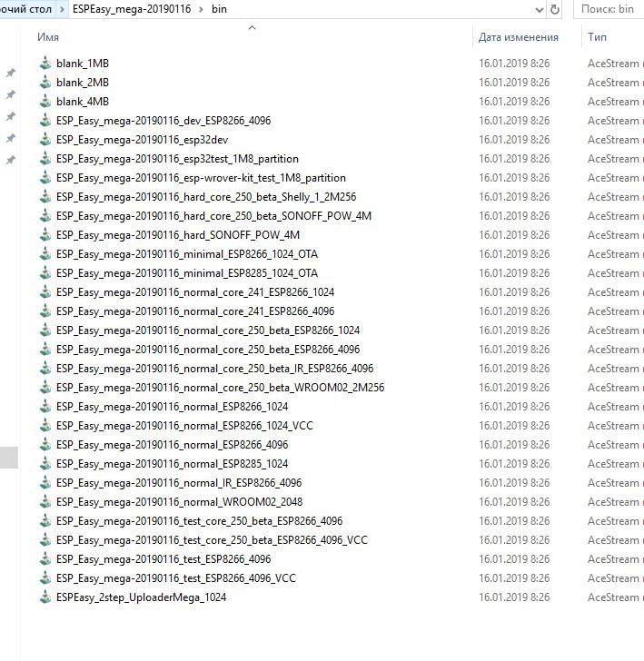
Task: Go to ESPEasy_mega-20190116 breadcrumb folder
Action: point(132,9)
